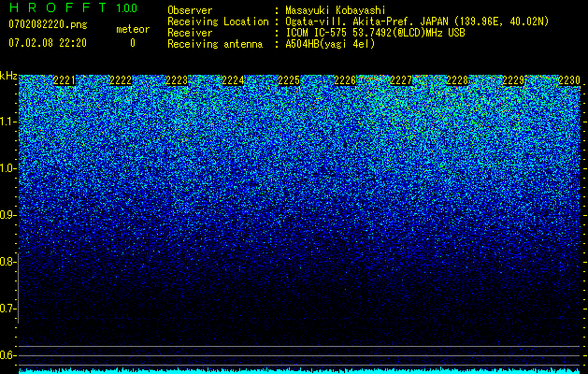Click the 1.0 kHz axis label
This screenshot has width=588, height=374.
pos(7,168)
